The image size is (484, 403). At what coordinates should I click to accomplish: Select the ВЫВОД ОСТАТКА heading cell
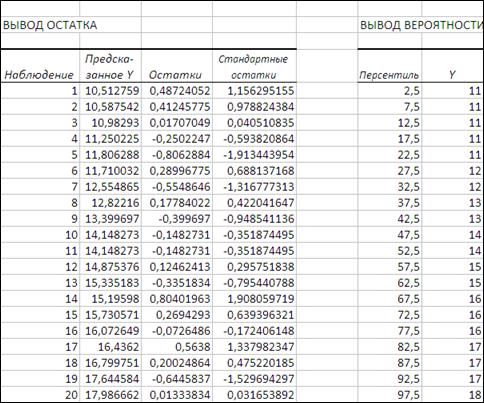point(50,25)
